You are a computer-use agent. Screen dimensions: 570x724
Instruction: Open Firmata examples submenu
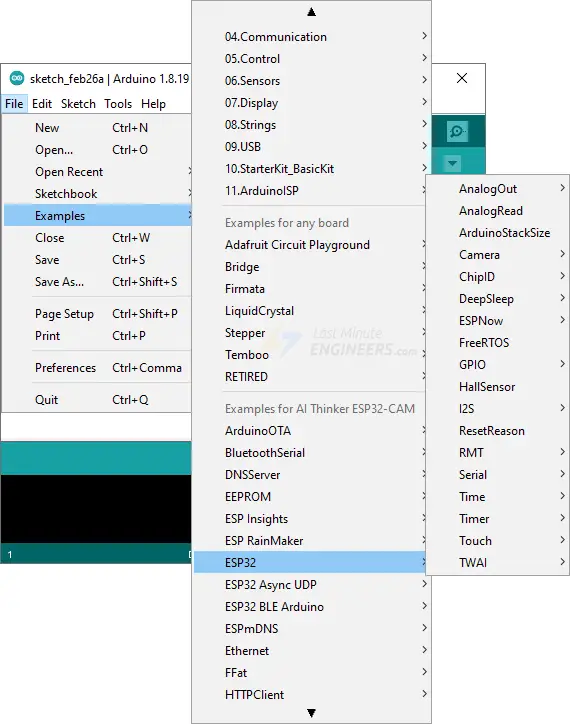coord(309,289)
